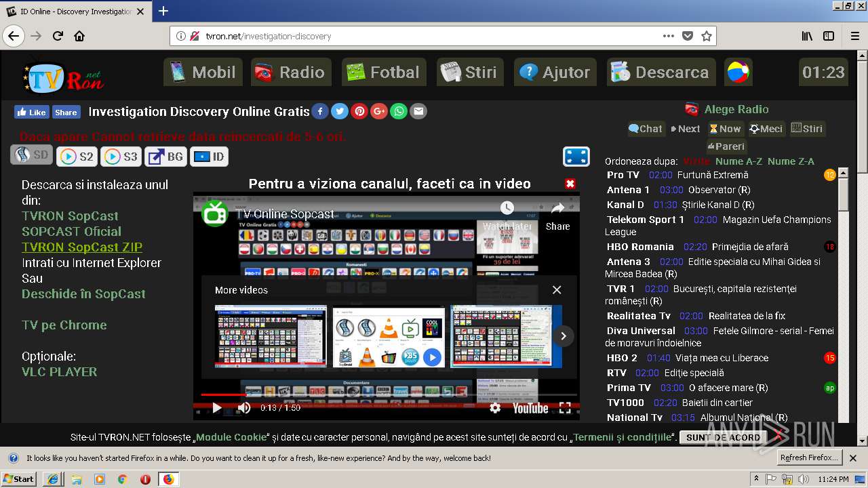Open the Mobil menu item
The image size is (868, 488).
click(203, 72)
